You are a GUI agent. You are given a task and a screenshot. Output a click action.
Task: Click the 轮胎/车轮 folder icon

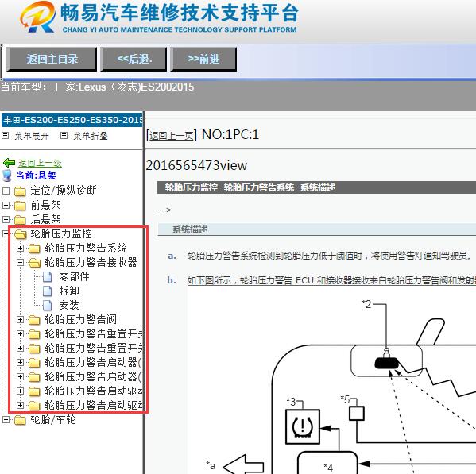pyautogui.click(x=20, y=420)
